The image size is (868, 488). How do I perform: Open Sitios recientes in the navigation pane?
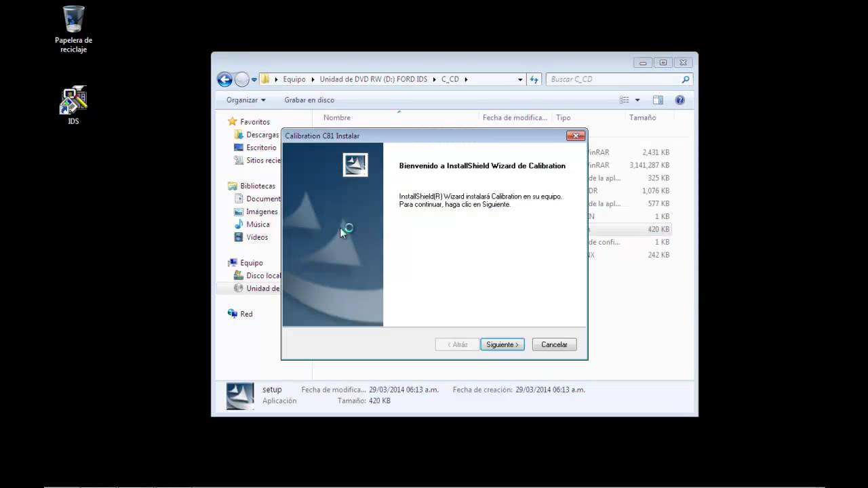pyautogui.click(x=263, y=161)
